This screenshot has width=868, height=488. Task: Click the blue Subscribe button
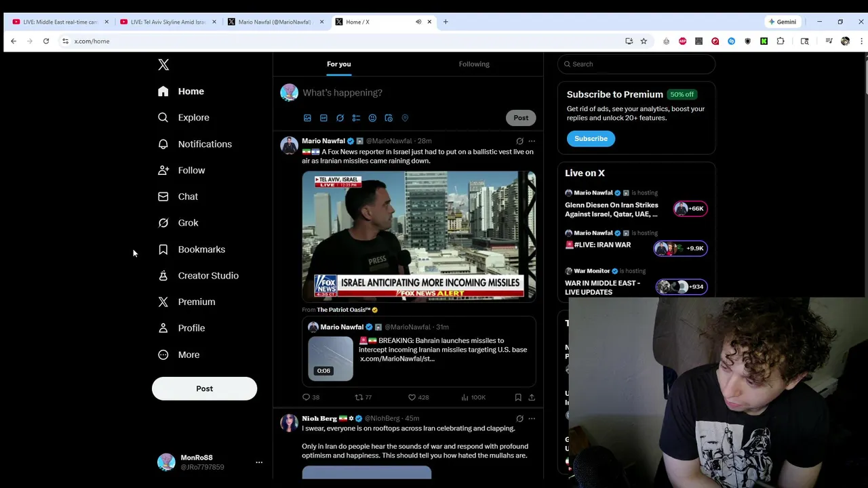[x=591, y=138]
